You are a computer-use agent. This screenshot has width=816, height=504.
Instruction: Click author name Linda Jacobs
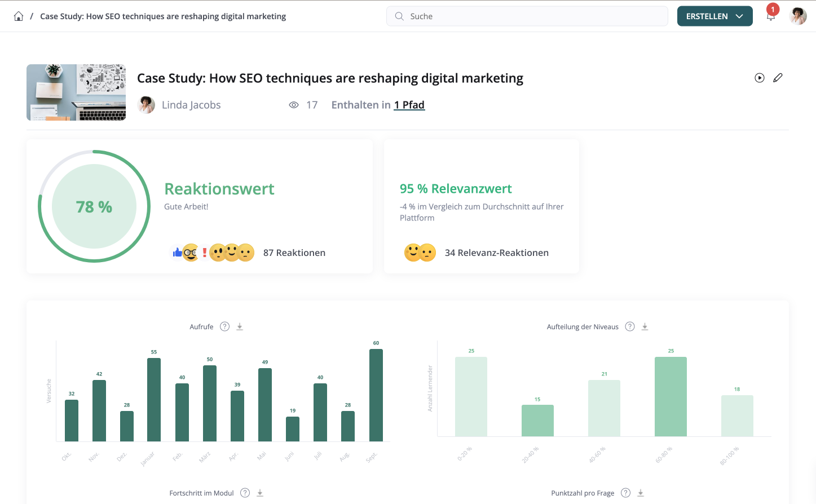coord(191,105)
